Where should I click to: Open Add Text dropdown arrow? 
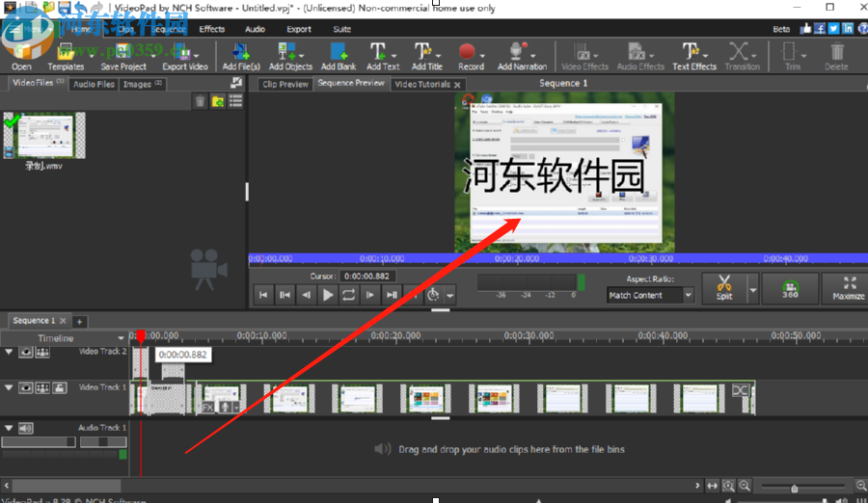[394, 56]
